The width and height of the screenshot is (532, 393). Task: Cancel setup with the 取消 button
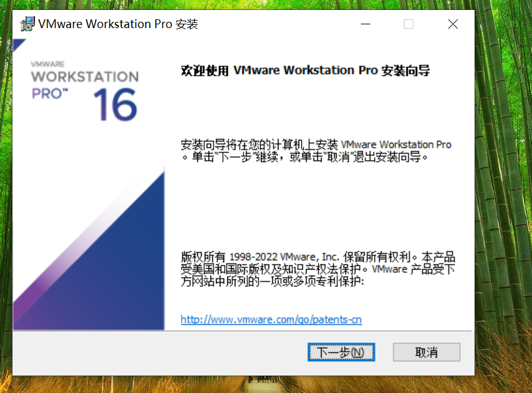point(426,352)
